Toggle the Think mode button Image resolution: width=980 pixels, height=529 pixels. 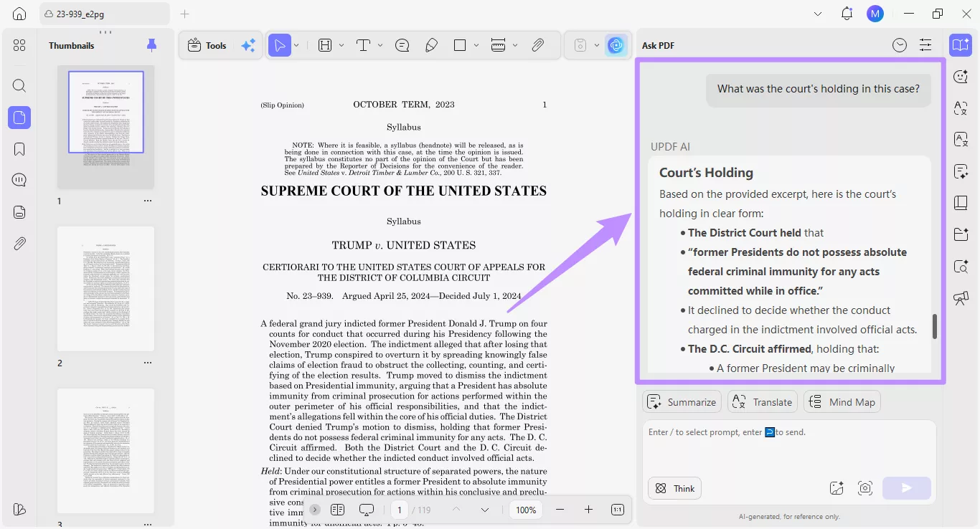(674, 488)
